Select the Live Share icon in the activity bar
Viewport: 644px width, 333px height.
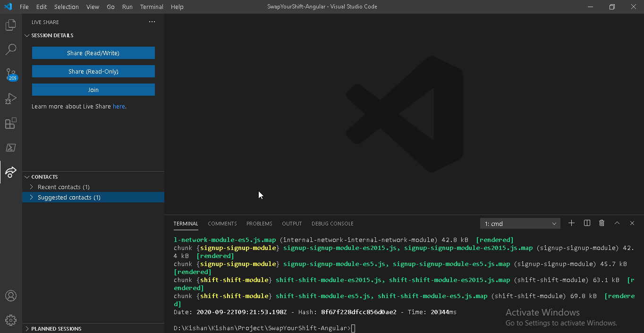coord(10,172)
